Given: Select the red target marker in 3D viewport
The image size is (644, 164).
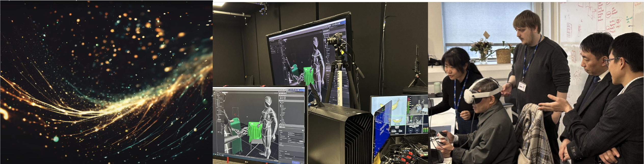Looking at the screenshot, I should pyautogui.click(x=235, y=114).
